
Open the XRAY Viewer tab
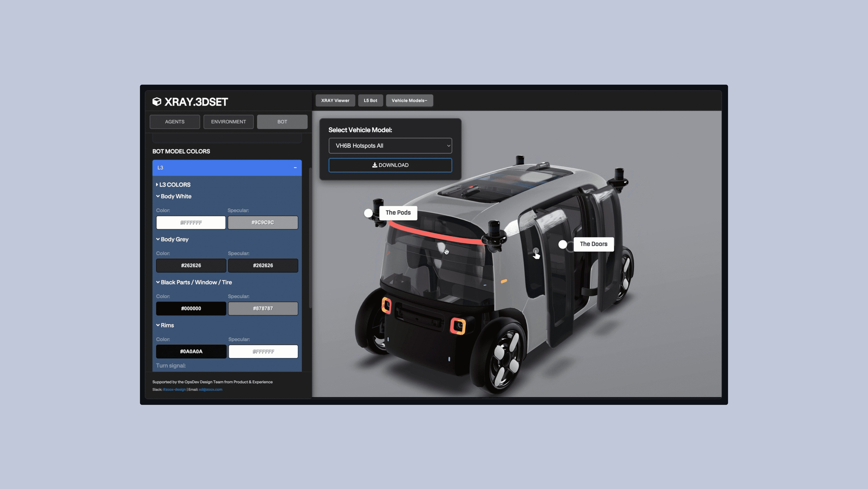click(x=335, y=100)
